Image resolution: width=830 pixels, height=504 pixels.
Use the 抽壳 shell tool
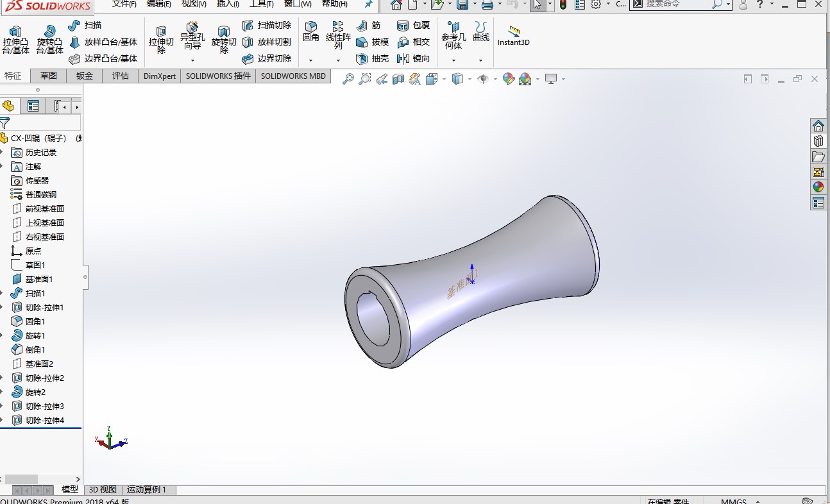[372, 58]
